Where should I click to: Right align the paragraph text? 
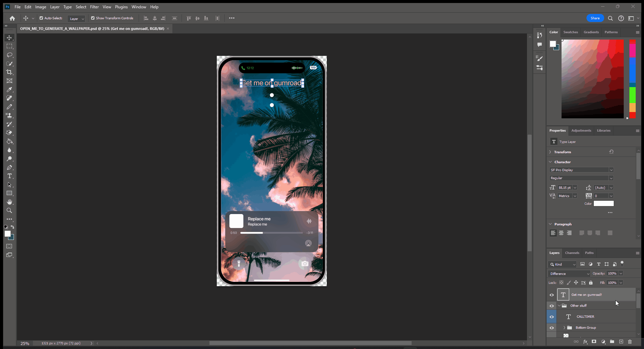(x=569, y=233)
